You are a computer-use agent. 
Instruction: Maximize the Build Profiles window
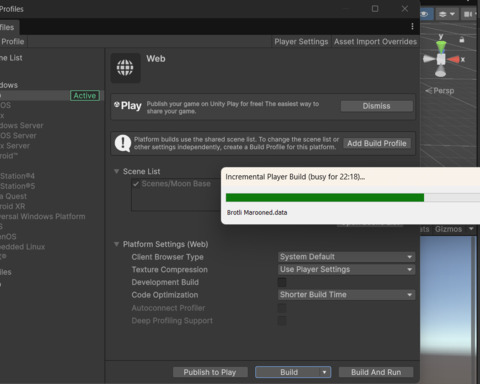click(x=375, y=9)
